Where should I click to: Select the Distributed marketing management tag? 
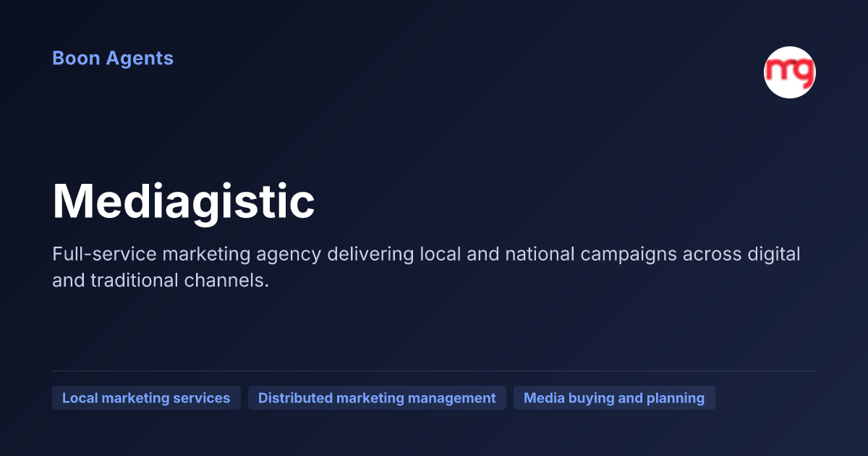pos(377,398)
